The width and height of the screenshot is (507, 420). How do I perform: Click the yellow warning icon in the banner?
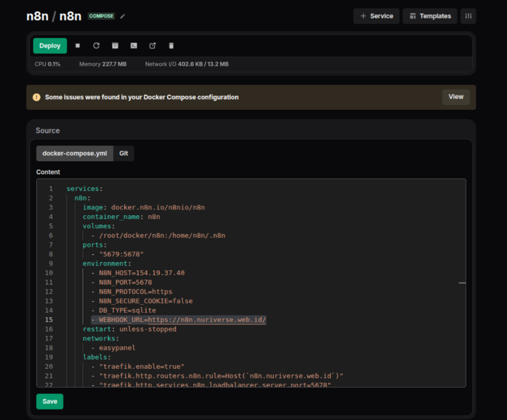37,97
